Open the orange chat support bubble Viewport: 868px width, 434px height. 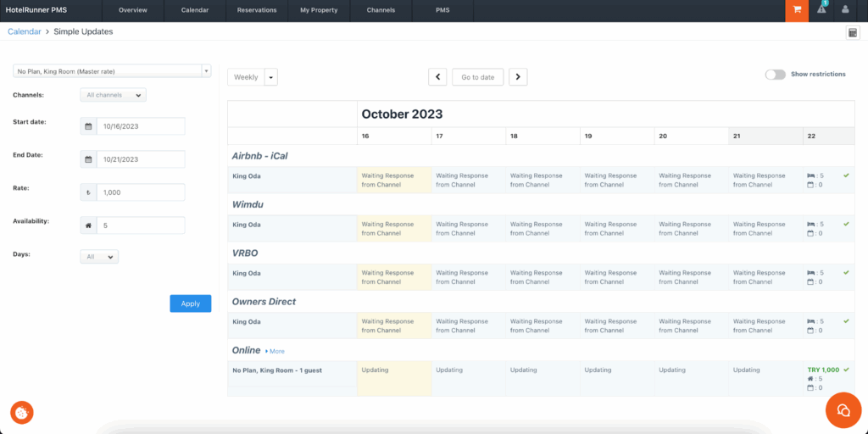point(843,410)
